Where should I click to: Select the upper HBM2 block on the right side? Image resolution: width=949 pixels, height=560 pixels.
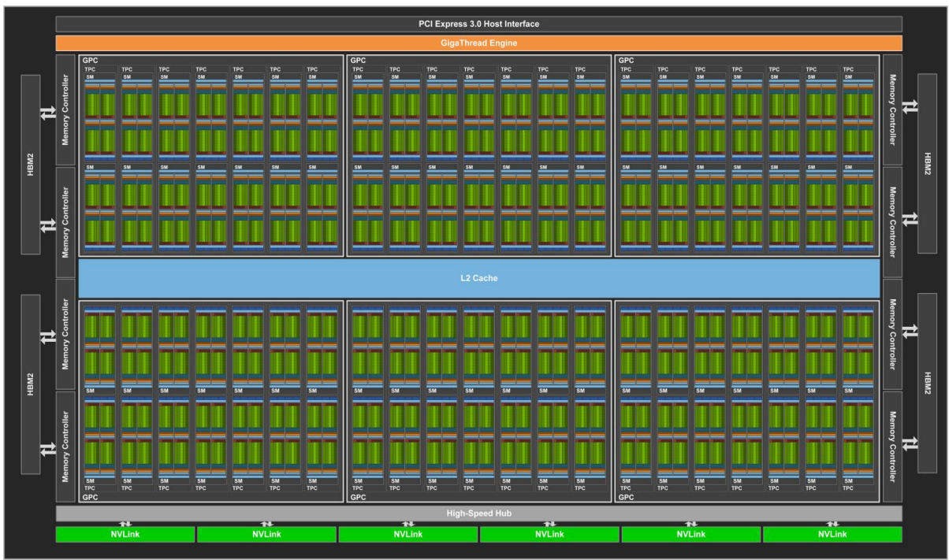928,165
